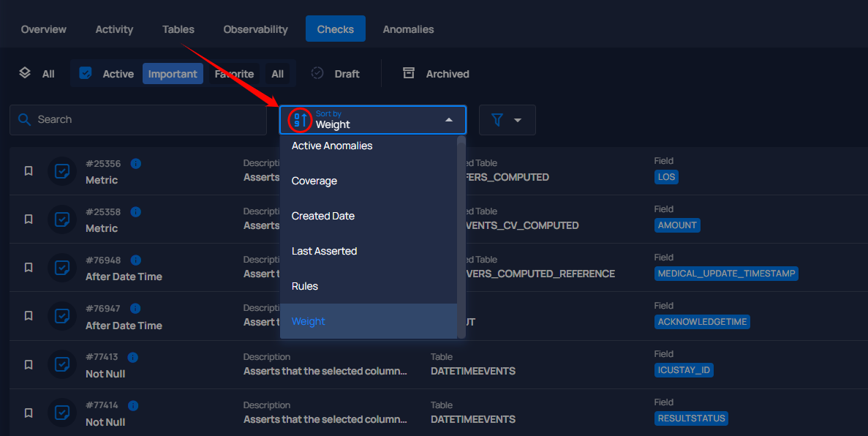Screen dimensions: 868x436
Task: Click the layers icon beside All
Action: pos(25,73)
